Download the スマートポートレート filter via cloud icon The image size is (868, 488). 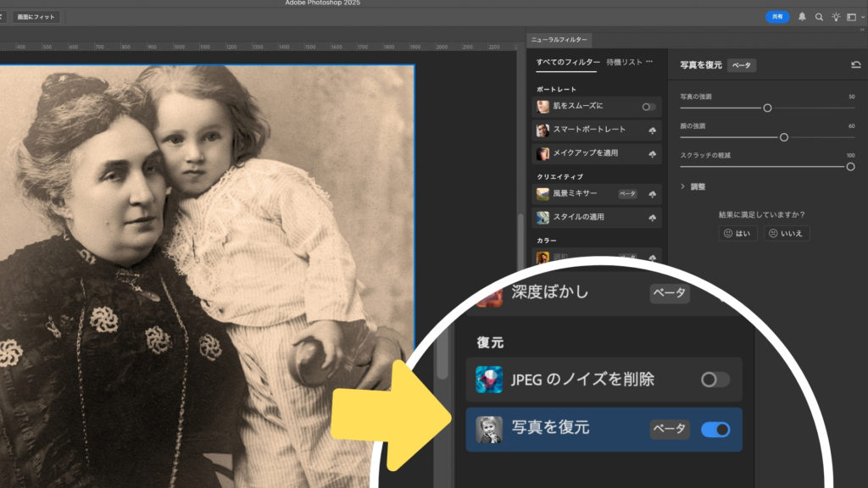tap(652, 130)
